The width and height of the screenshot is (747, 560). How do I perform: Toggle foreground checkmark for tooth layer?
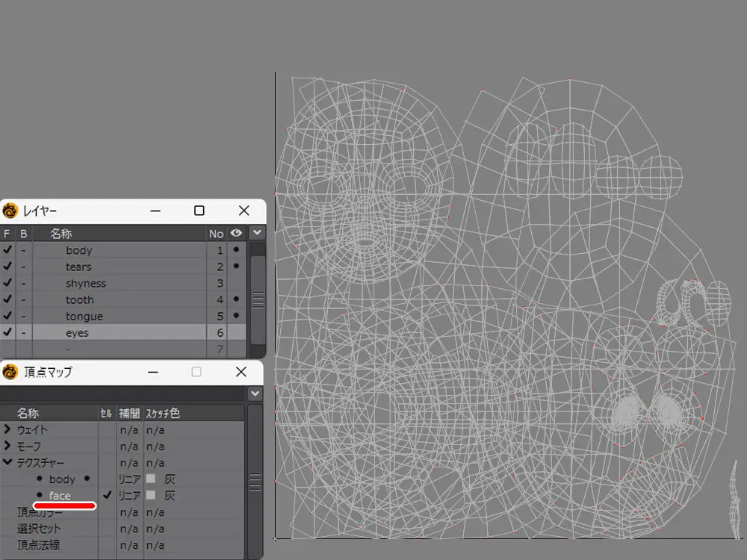(x=7, y=299)
